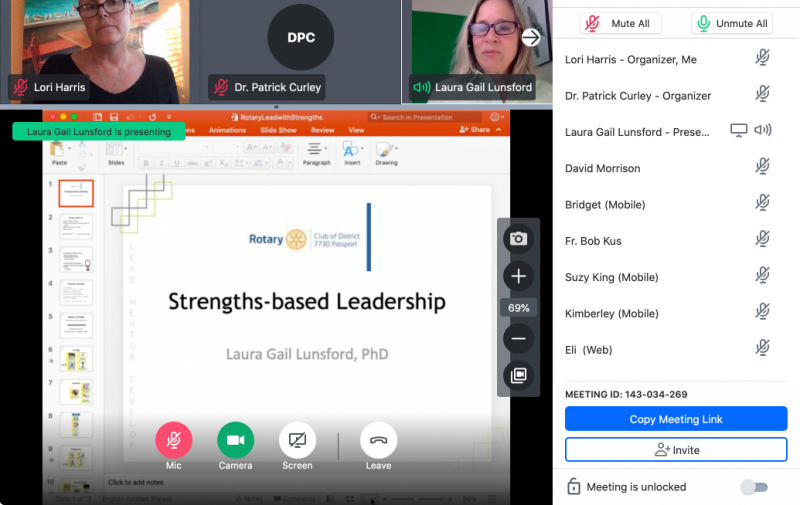Click Mute All button
800x505 pixels.
click(620, 23)
